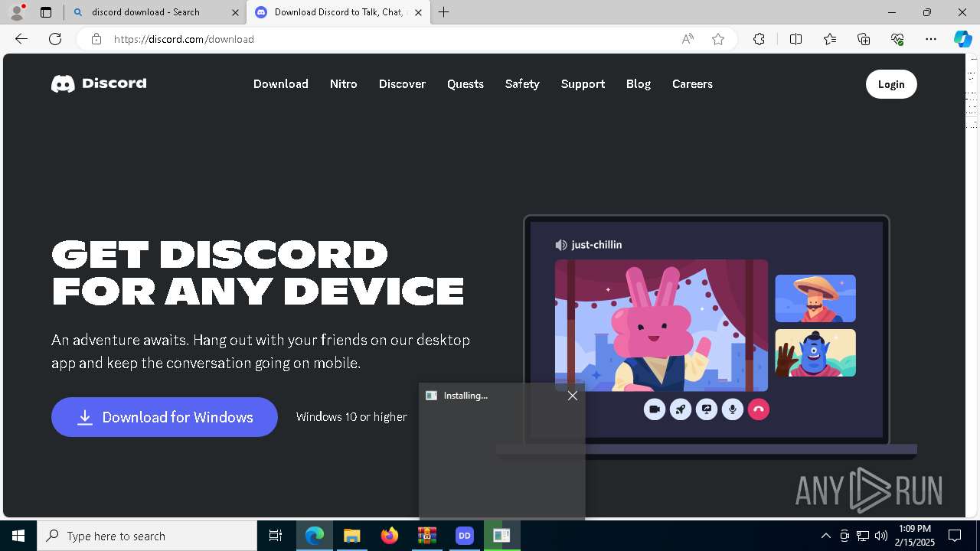Click the Login button
Screen dimensions: 980x551
click(891, 84)
